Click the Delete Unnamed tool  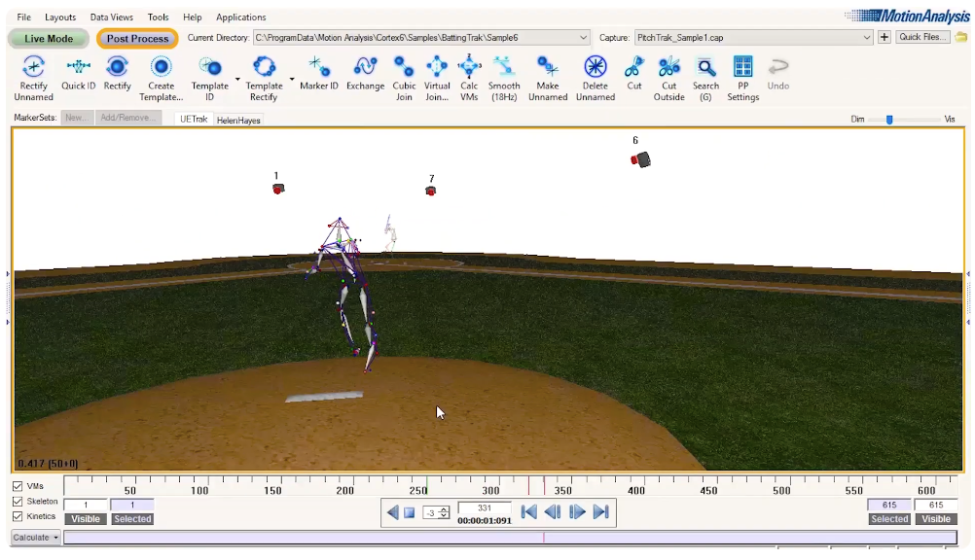click(x=595, y=73)
